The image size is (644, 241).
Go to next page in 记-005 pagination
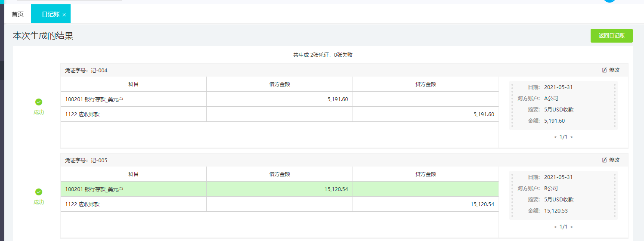571,227
